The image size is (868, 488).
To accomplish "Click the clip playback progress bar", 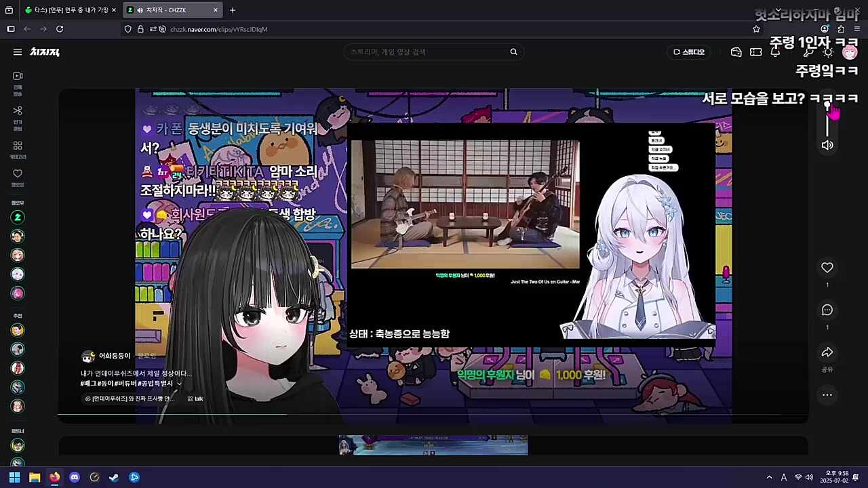I will (x=433, y=414).
